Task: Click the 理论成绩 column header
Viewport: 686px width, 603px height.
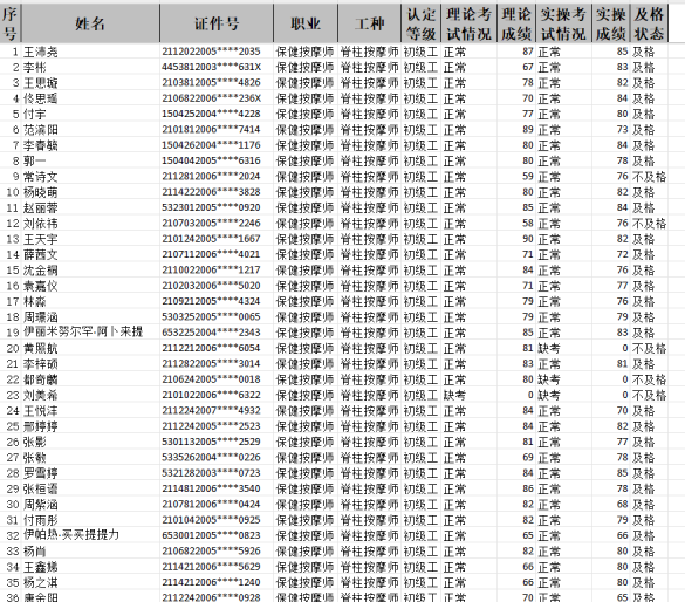Action: click(517, 23)
